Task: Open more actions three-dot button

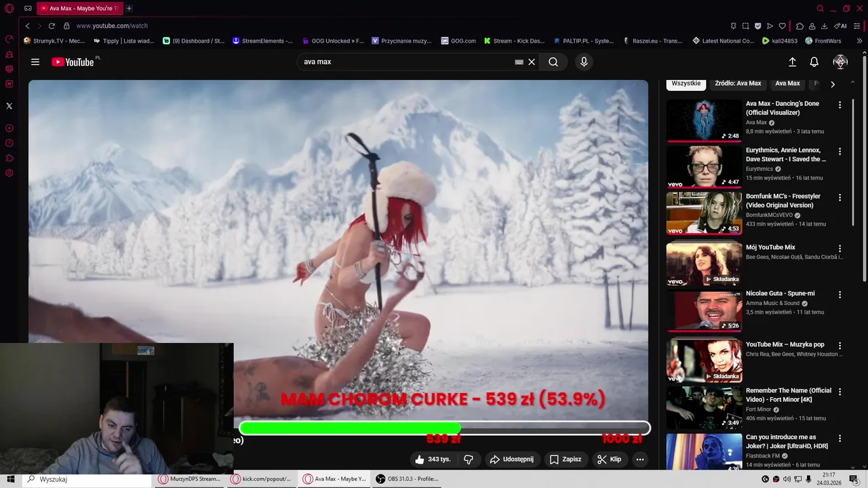Action: tap(639, 460)
